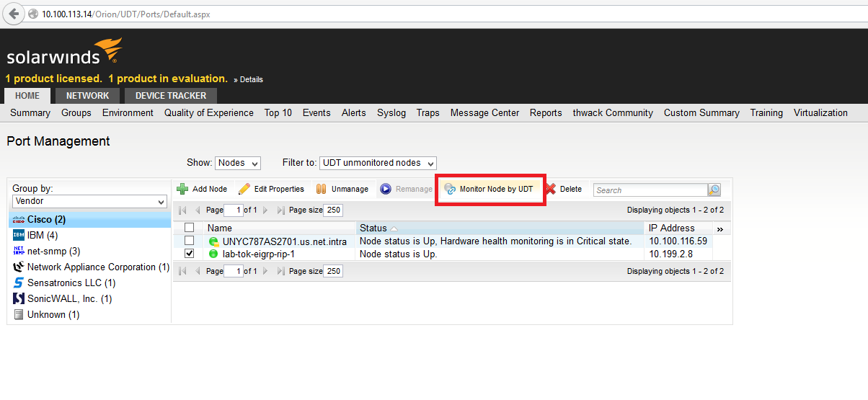The width and height of the screenshot is (868, 400).
Task: Expand hidden columns with » icon
Action: point(719,228)
